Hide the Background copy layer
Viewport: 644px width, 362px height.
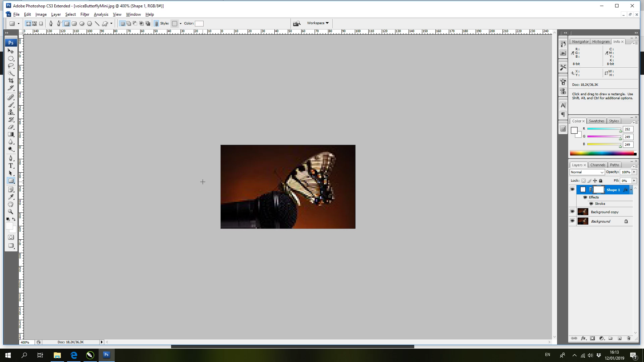(572, 212)
